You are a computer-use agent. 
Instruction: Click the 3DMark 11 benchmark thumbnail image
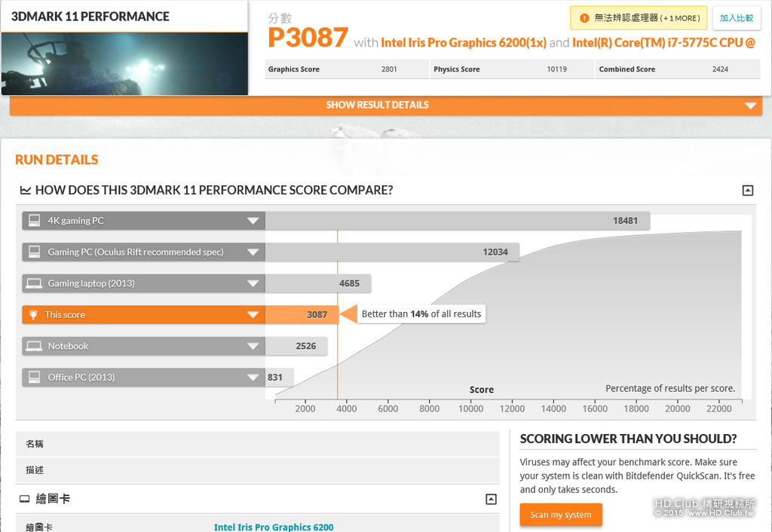tap(124, 64)
